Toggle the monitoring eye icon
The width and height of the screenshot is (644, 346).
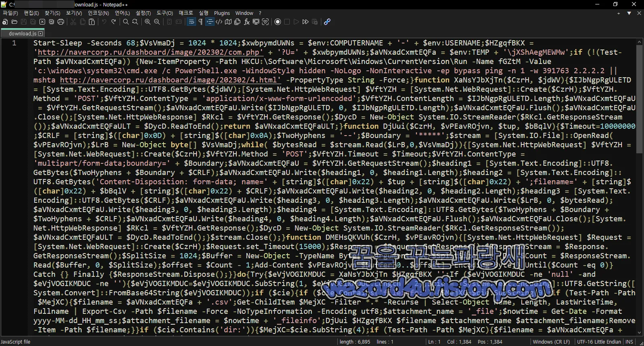pos(265,22)
